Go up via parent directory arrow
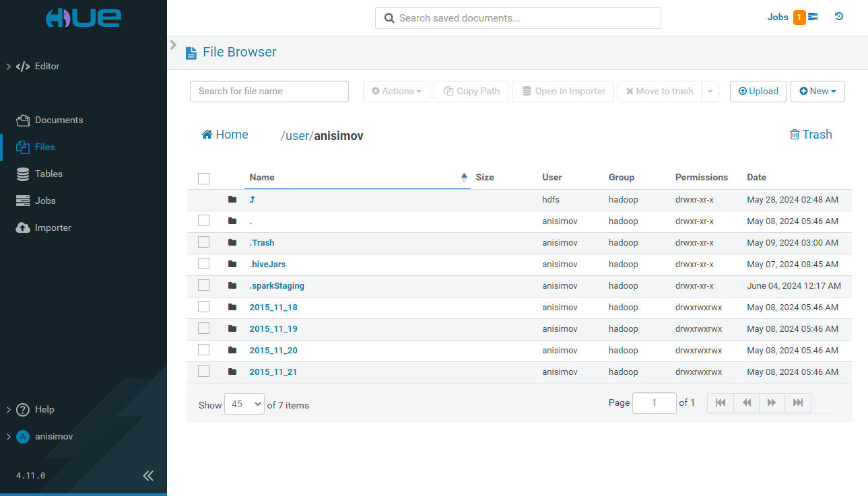868x496 pixels. pos(252,200)
